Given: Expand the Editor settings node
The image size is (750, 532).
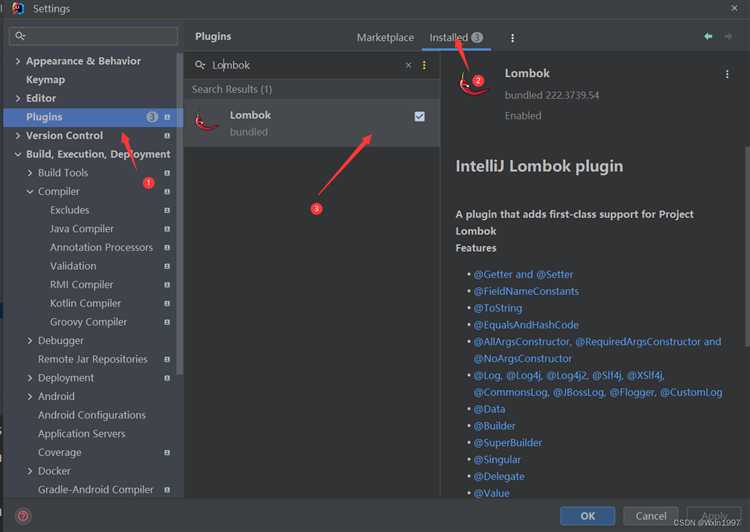Looking at the screenshot, I should (x=18, y=98).
